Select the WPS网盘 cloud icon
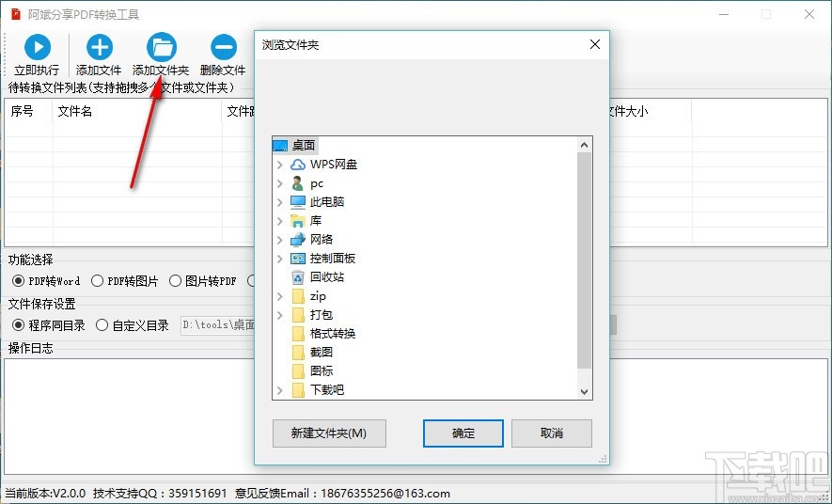Viewport: 832px width, 504px height. pyautogui.click(x=298, y=165)
